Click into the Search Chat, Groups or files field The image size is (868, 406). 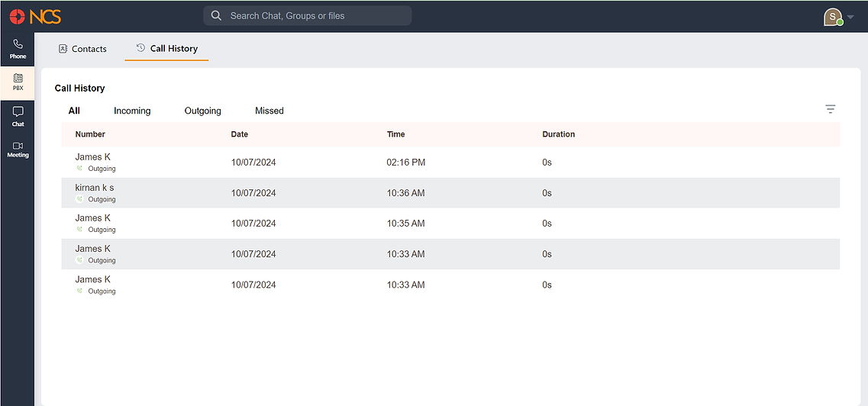click(307, 15)
